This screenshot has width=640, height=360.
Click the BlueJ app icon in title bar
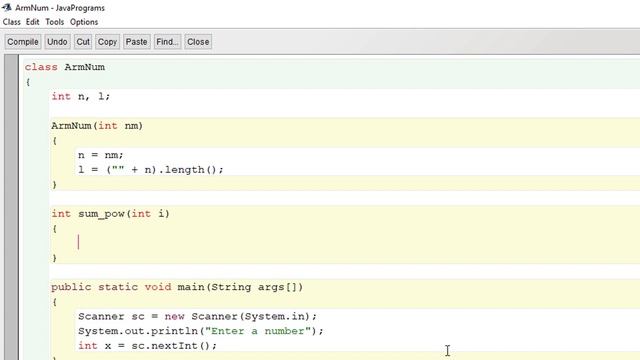(7, 7)
